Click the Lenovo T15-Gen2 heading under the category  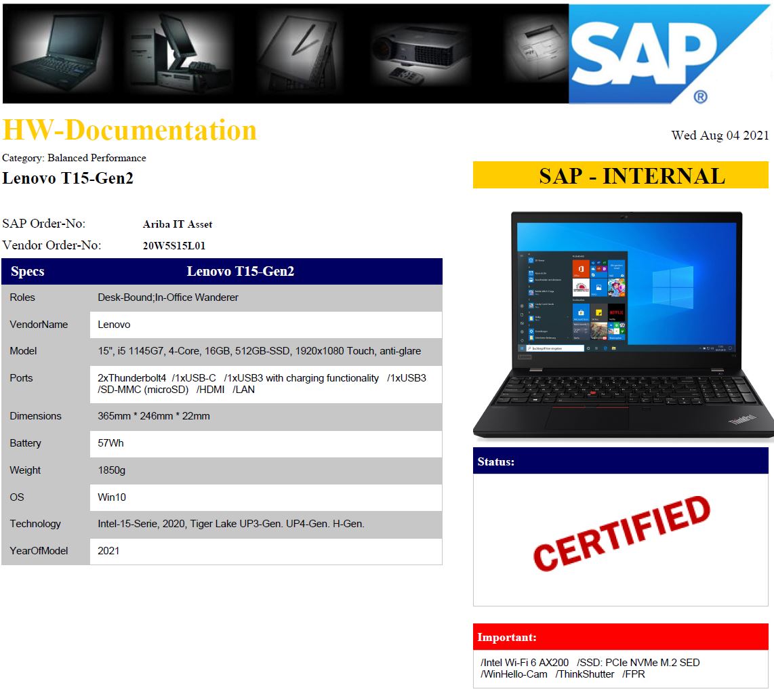[x=68, y=178]
